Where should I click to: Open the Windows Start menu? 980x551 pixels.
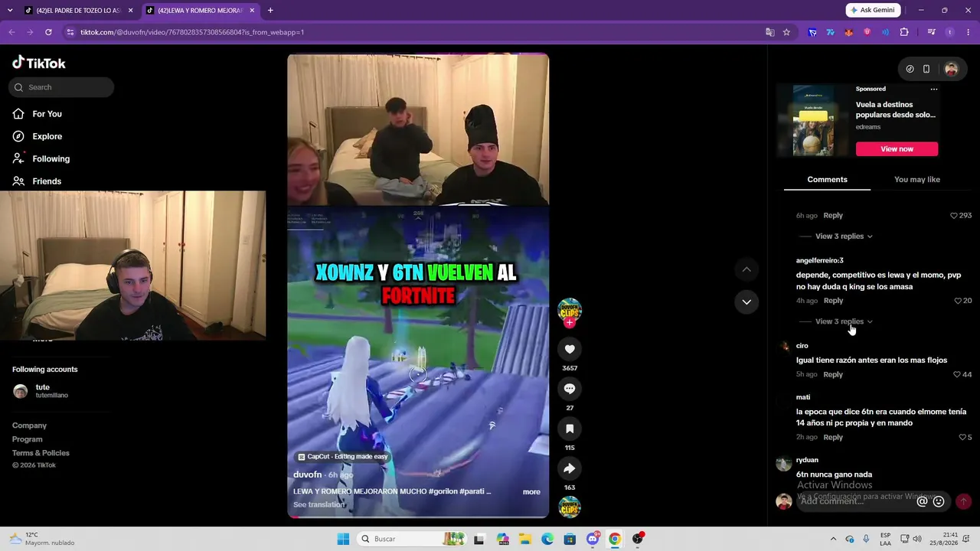344,539
